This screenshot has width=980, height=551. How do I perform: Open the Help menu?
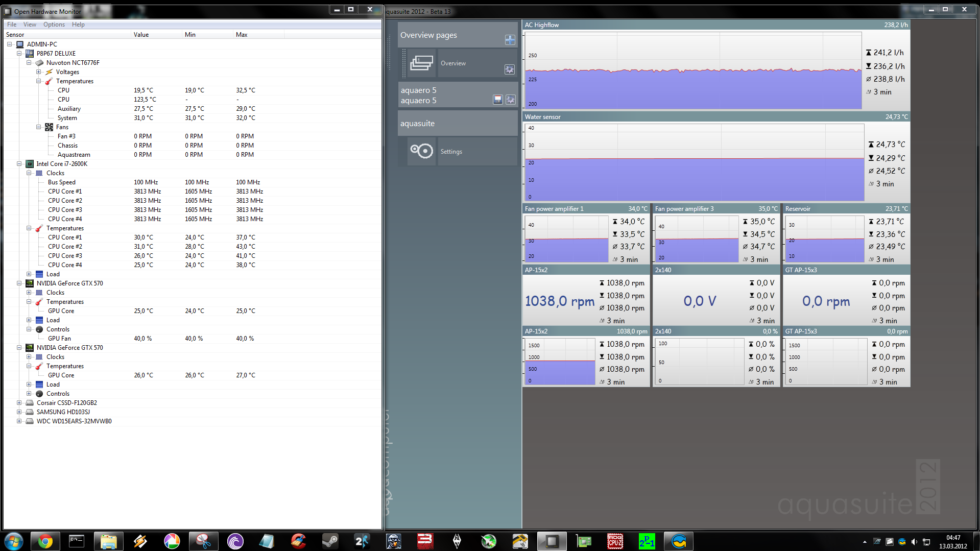point(78,25)
